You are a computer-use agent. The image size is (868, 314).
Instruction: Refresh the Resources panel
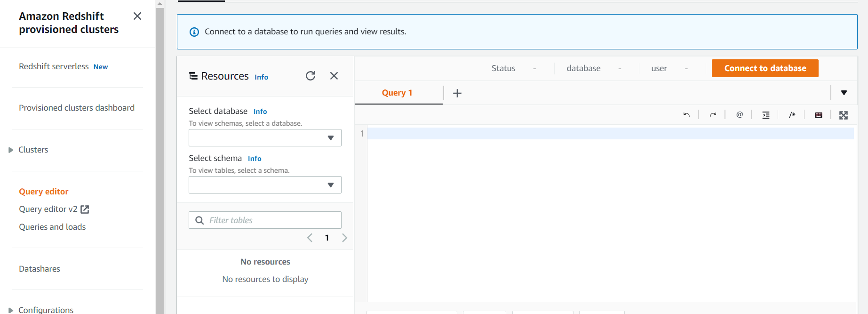(311, 76)
